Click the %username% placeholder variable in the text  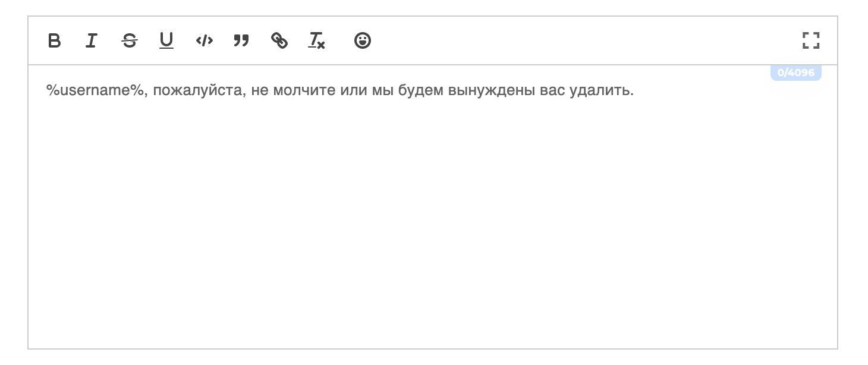[95, 91]
